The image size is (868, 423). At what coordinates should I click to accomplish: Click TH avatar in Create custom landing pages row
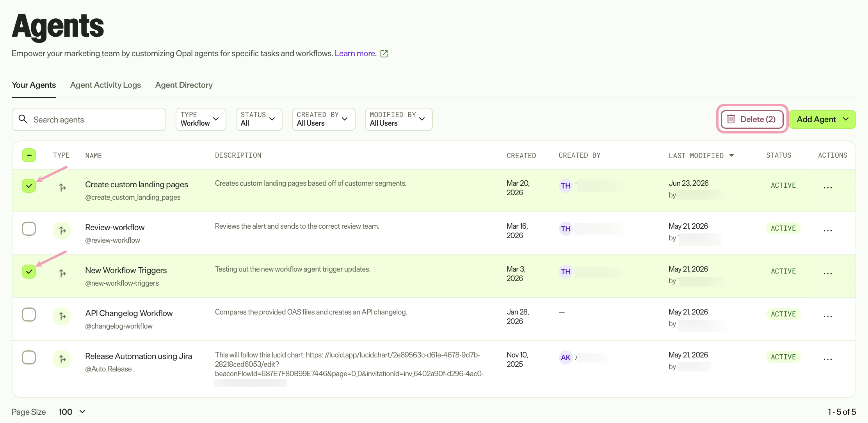coord(566,186)
